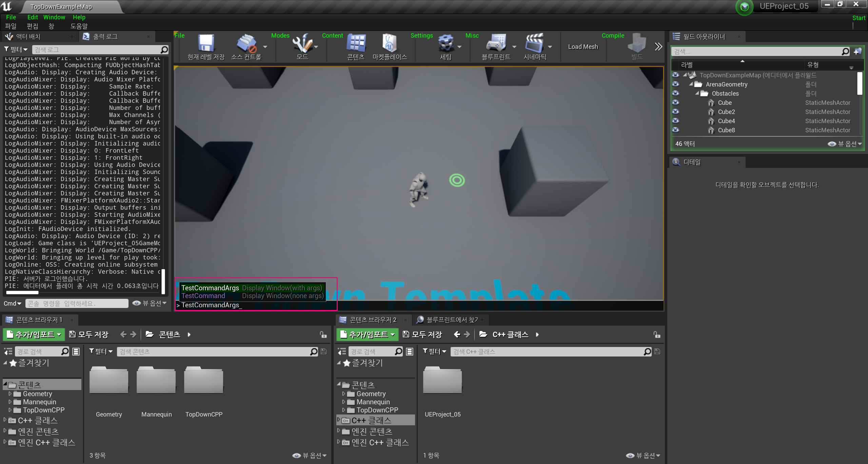The width and height of the screenshot is (868, 464).
Task: Click the Save Current Level floppy icon
Action: point(206,43)
